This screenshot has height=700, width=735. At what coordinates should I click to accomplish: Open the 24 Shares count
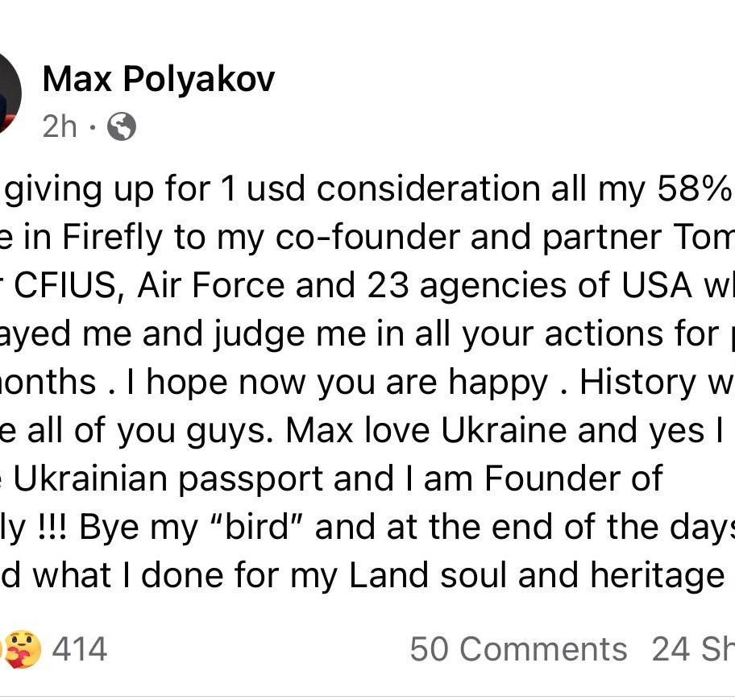pos(693,649)
